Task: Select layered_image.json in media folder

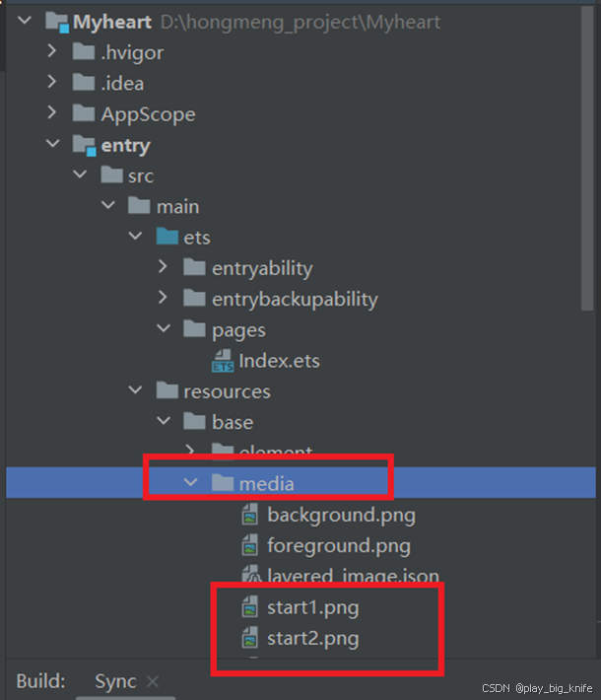Action: pos(353,574)
